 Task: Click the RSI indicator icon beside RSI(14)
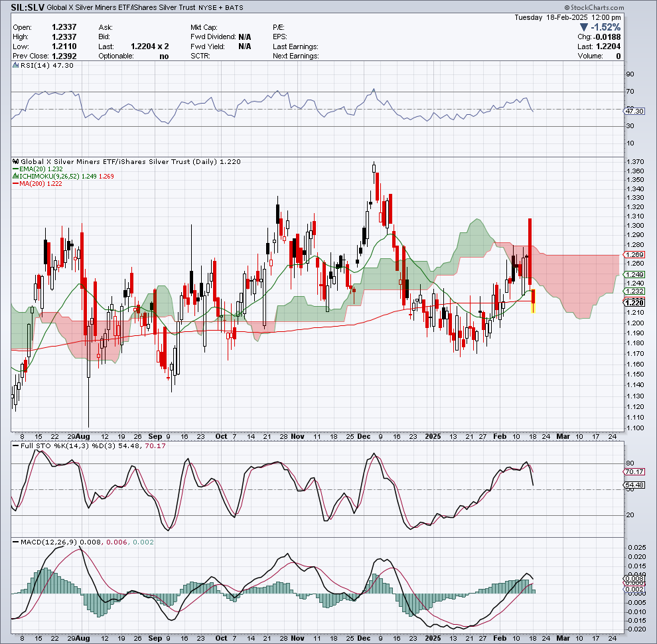click(x=15, y=66)
